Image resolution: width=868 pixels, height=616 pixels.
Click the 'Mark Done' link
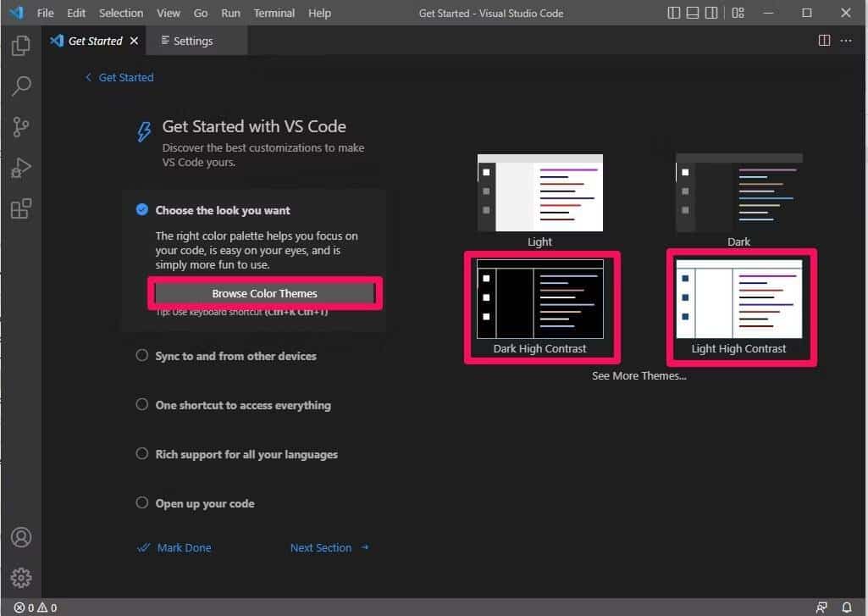[183, 547]
